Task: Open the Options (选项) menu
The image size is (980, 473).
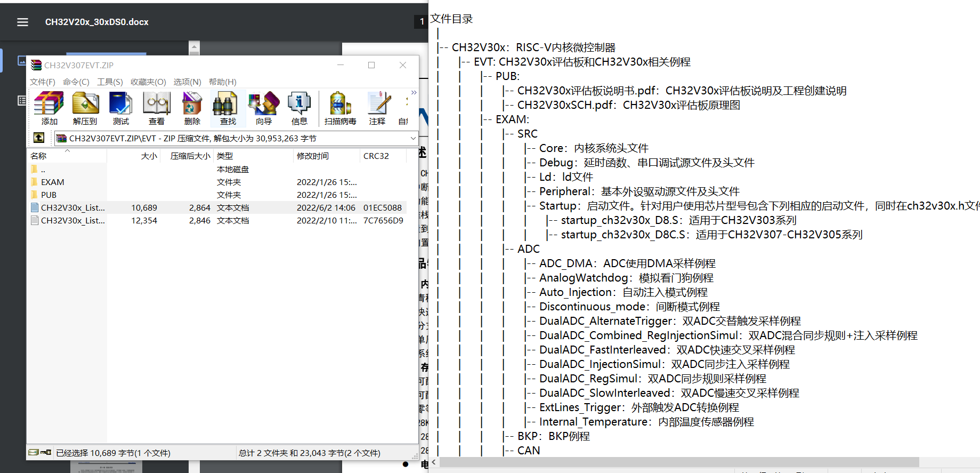Action: click(187, 82)
